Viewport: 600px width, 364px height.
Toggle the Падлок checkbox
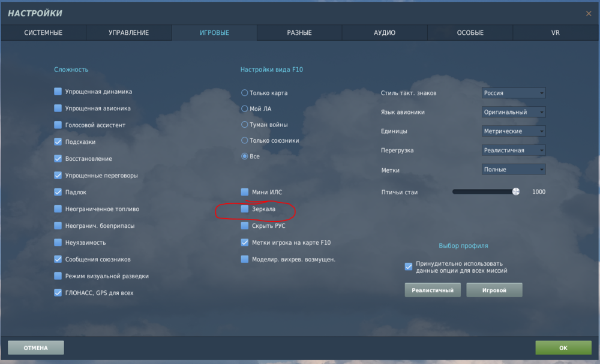tap(58, 192)
